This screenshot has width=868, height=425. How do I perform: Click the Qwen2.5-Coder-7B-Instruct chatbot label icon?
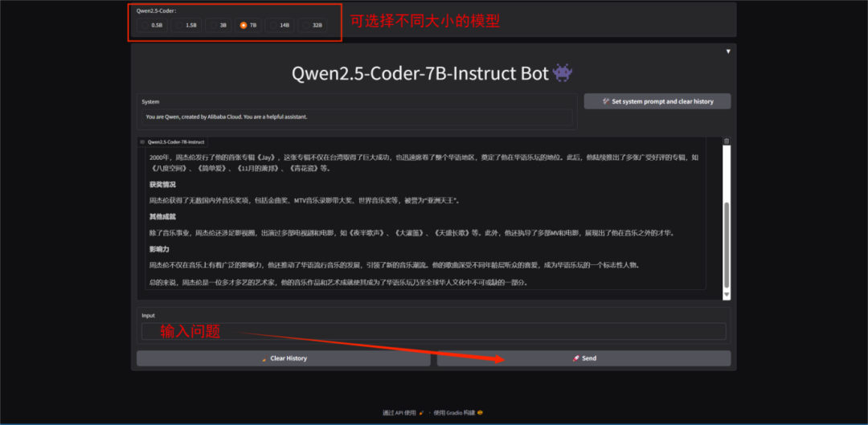(x=142, y=142)
